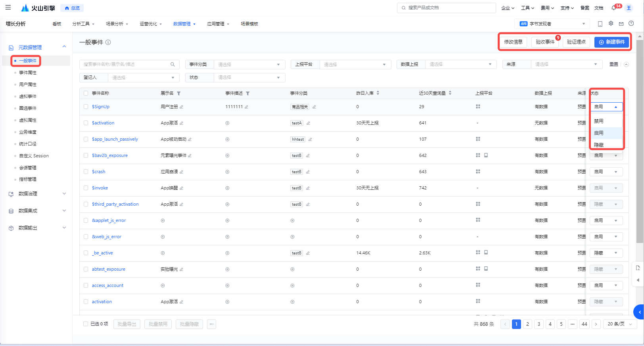644x346 pixels.
Task: Add description plus for $activation row
Action: pyautogui.click(x=227, y=123)
